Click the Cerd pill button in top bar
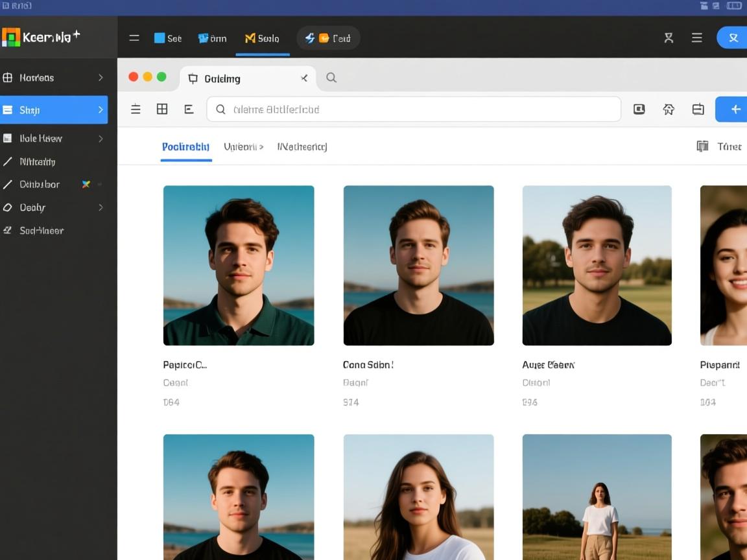Screen dimensions: 747x560 (x=328, y=38)
